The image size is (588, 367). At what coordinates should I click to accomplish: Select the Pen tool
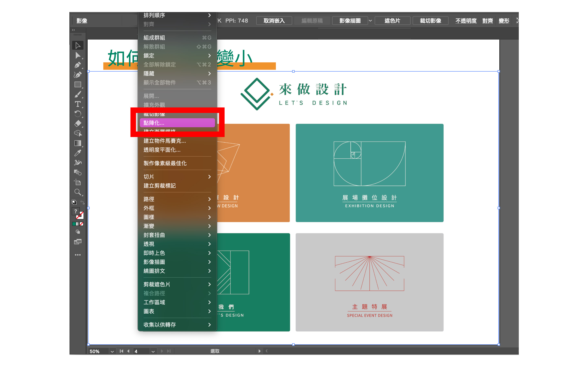(x=78, y=65)
